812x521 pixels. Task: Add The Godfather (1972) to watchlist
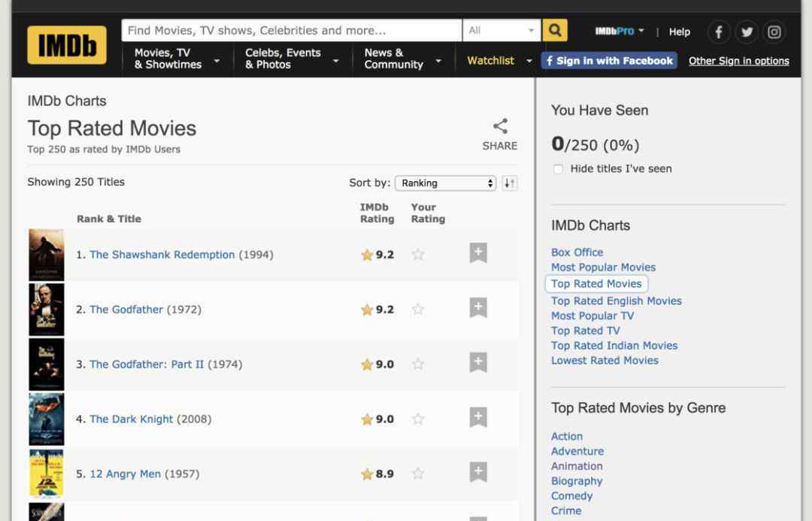point(478,307)
